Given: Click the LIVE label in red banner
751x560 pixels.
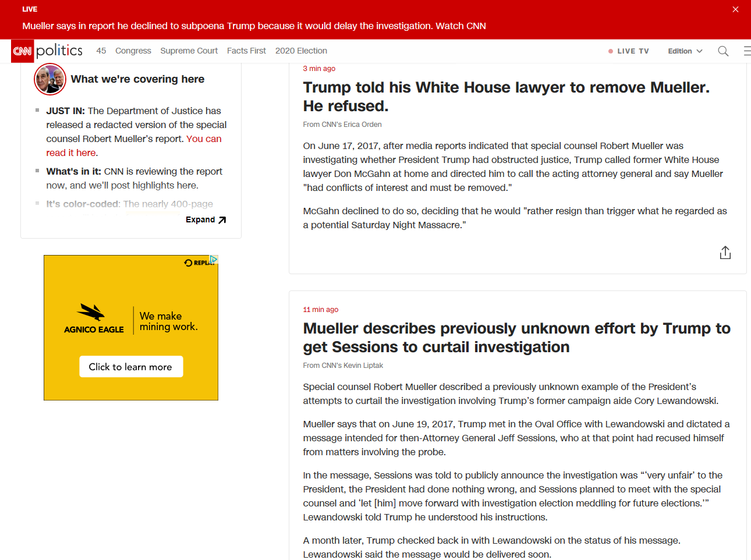Looking at the screenshot, I should (x=30, y=9).
